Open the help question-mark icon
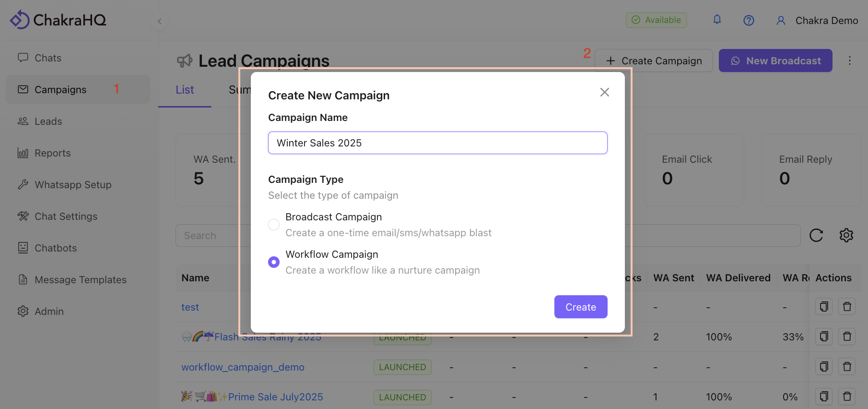Image resolution: width=868 pixels, height=409 pixels. (749, 20)
